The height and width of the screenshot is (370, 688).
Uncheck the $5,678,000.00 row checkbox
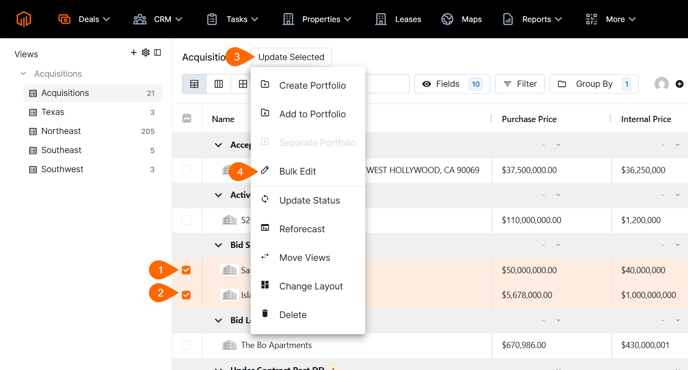(186, 295)
